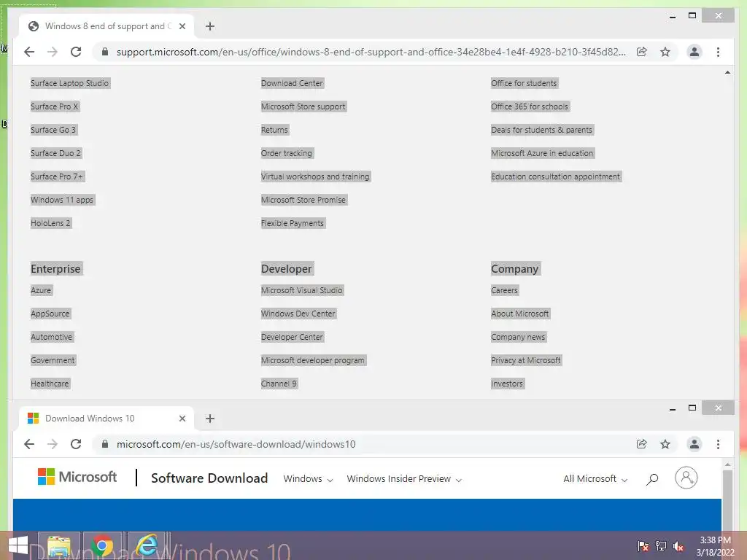Open Internet Explorer from taskbar
Screen dimensions: 747x560
pyautogui.click(x=147, y=546)
